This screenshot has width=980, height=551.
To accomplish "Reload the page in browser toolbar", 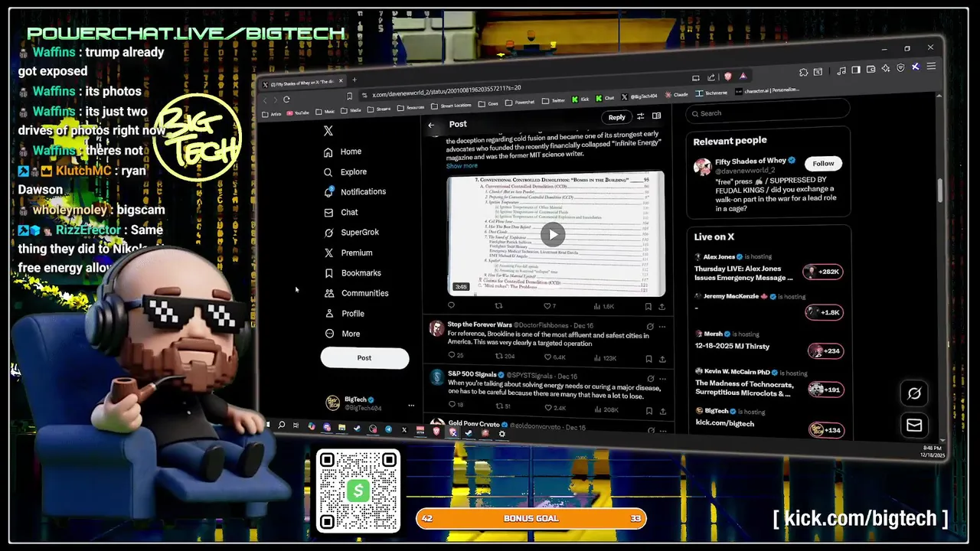I will 286,99.
